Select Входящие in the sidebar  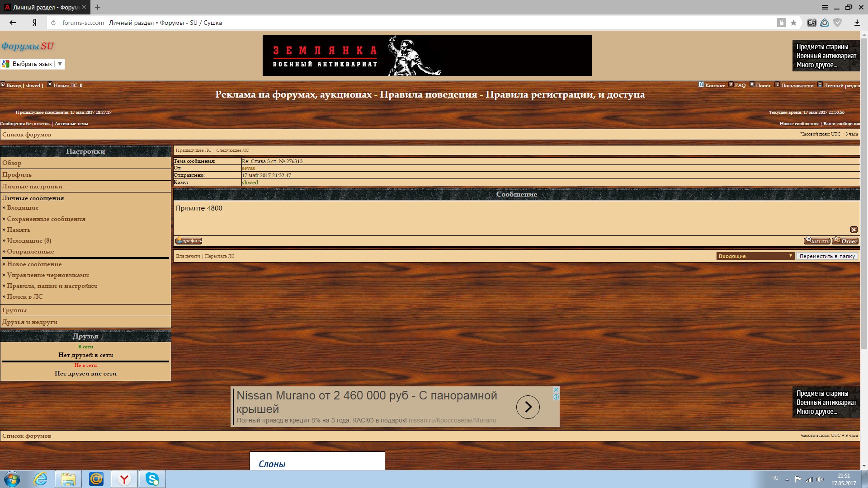coord(23,208)
